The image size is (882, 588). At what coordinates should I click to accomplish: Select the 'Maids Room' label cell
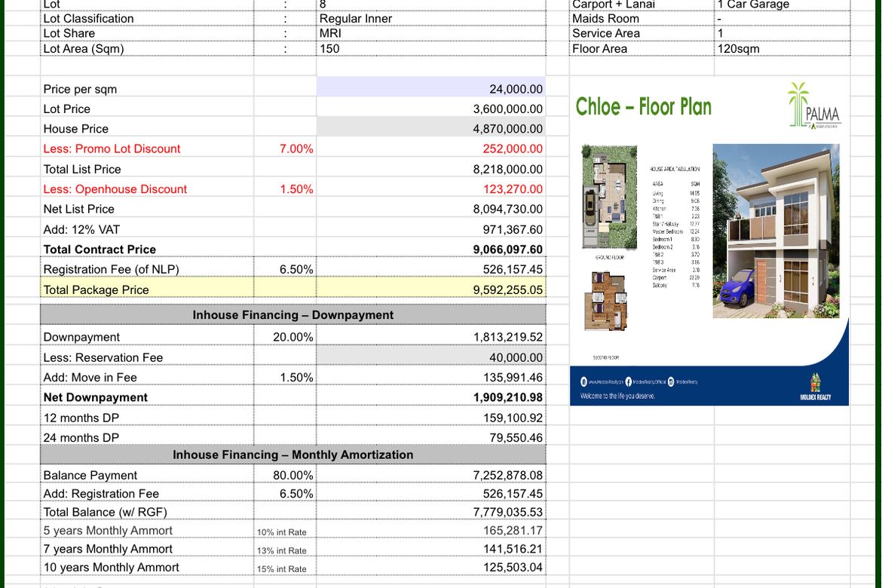pos(642,19)
